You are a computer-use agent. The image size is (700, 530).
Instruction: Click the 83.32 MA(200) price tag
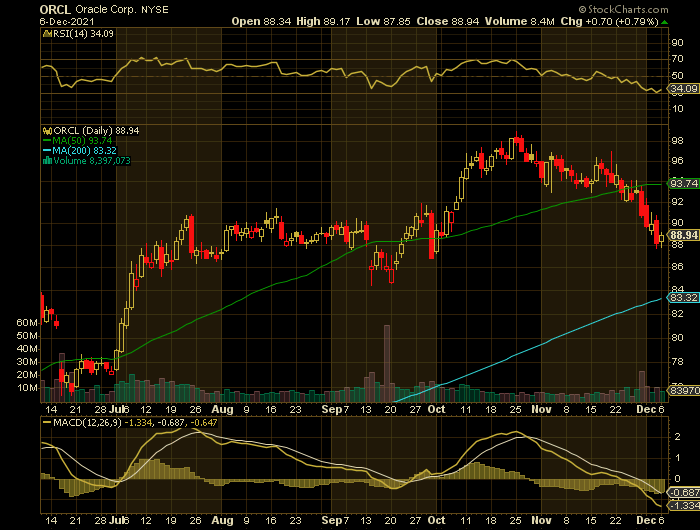(682, 297)
